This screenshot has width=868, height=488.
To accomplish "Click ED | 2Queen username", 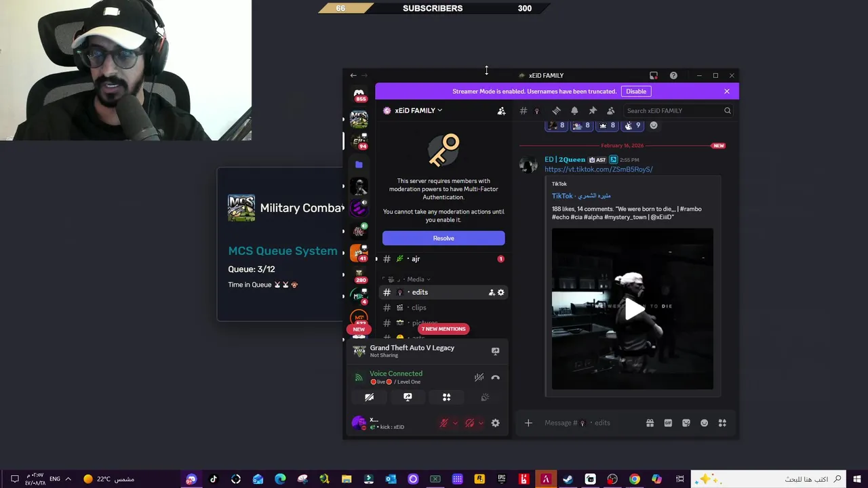I will [x=564, y=160].
